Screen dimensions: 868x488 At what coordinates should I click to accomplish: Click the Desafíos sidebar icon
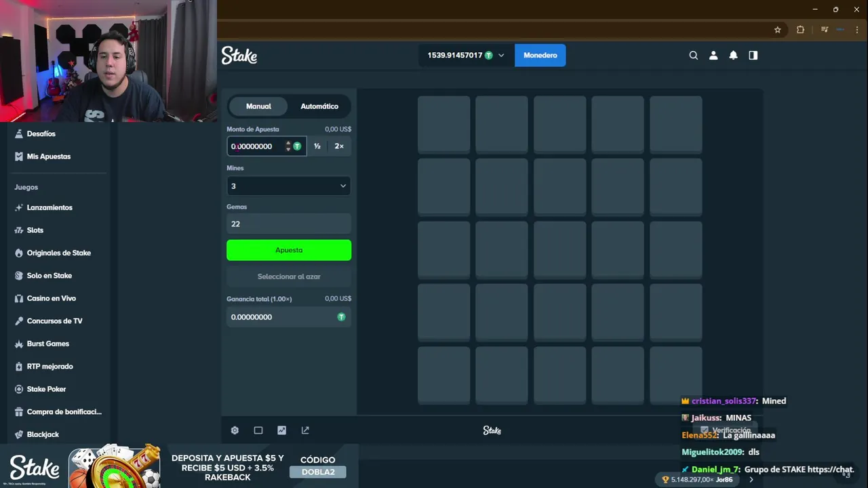pyautogui.click(x=19, y=134)
